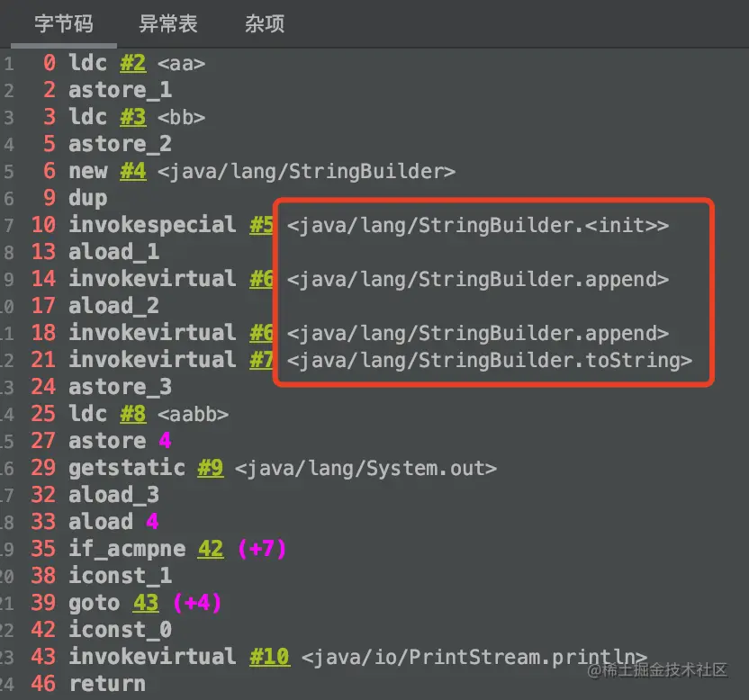Viewport: 749px width, 700px height.
Task: Click the ldc opcode at offset 0
Action: tap(88, 63)
